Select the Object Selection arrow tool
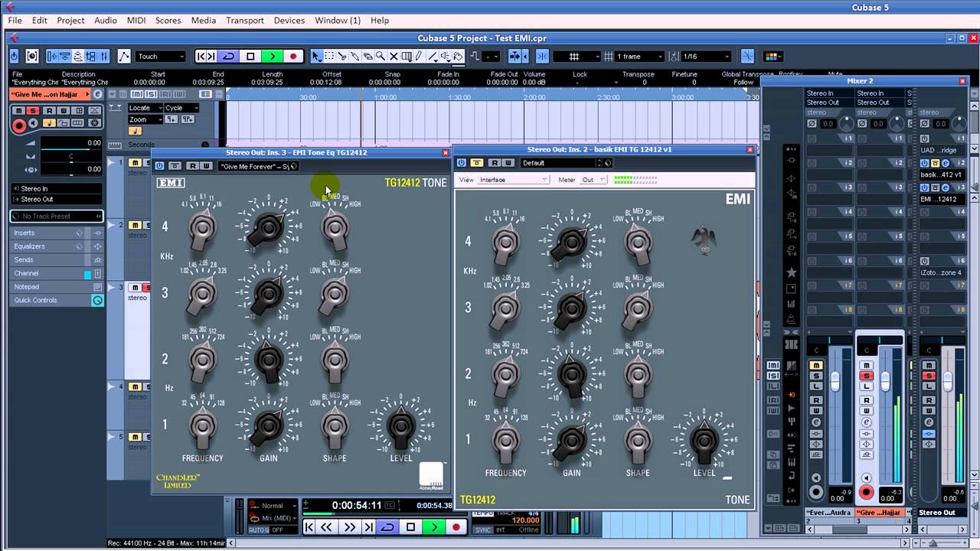980x551 pixels. (x=315, y=57)
